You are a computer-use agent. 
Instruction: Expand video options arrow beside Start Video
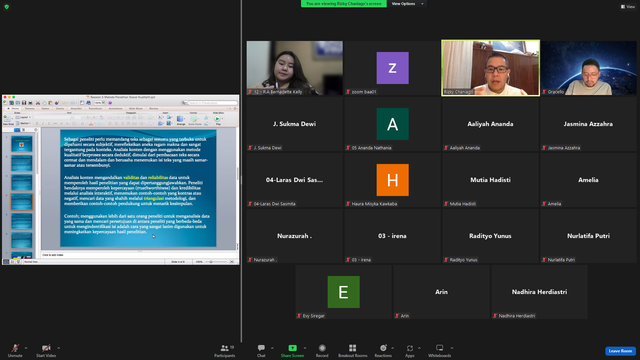point(58,348)
